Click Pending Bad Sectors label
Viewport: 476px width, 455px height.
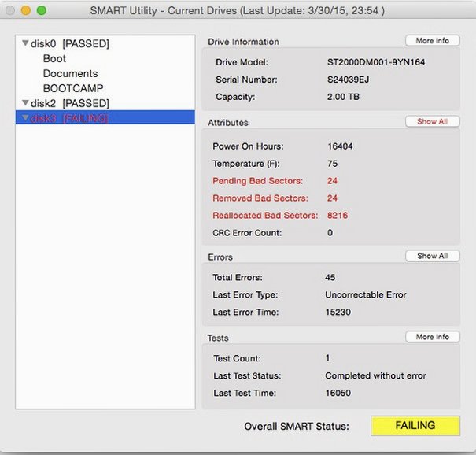(258, 181)
